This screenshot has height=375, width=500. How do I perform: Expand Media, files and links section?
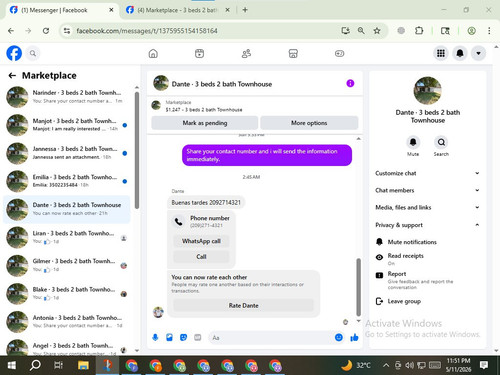coord(427,207)
